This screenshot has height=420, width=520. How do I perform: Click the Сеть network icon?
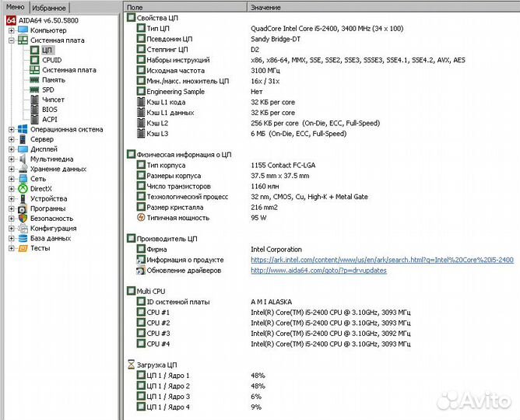point(23,179)
